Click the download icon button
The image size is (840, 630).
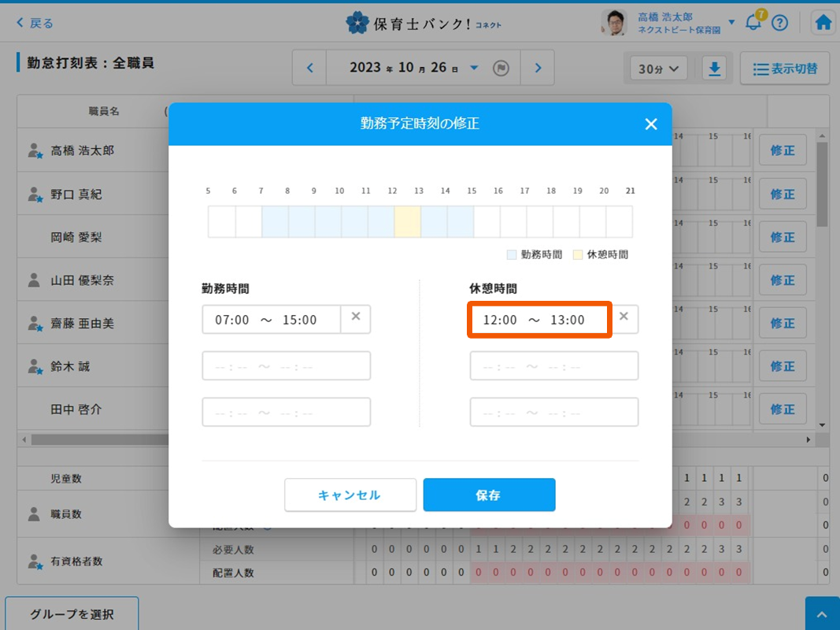pos(714,69)
